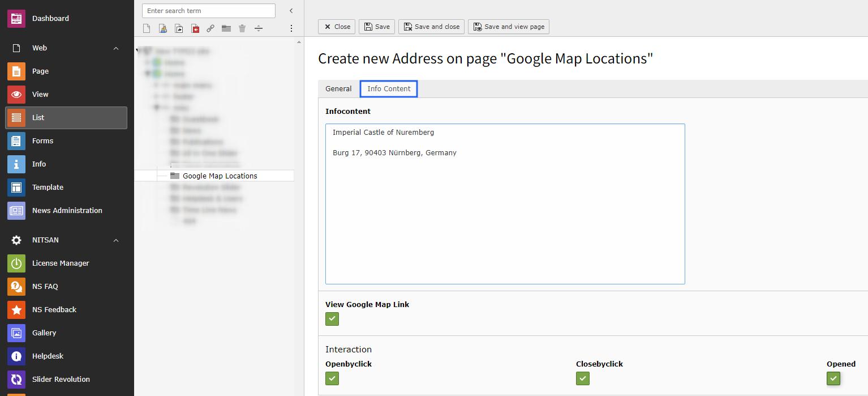Click the menu separator divider icon

259,28
